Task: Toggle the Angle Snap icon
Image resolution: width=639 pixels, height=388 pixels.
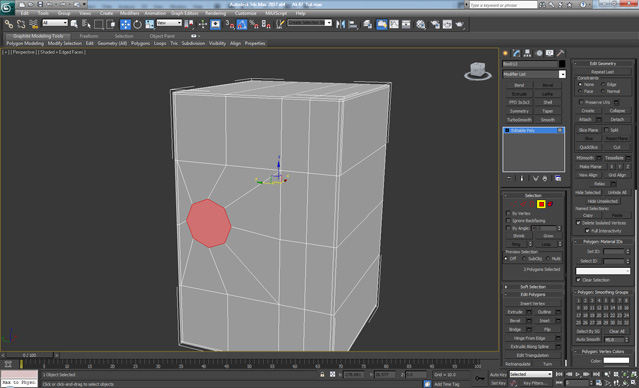Action: point(242,24)
